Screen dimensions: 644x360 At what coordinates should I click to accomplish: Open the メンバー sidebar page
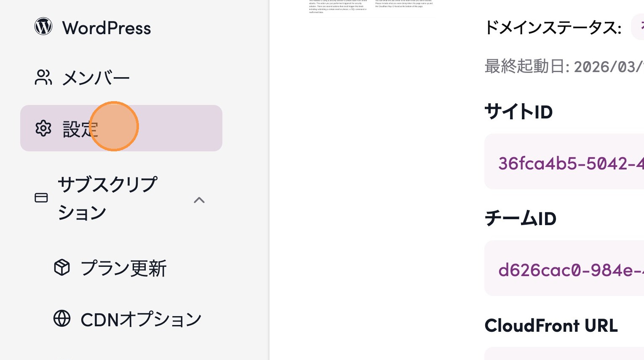pos(96,78)
